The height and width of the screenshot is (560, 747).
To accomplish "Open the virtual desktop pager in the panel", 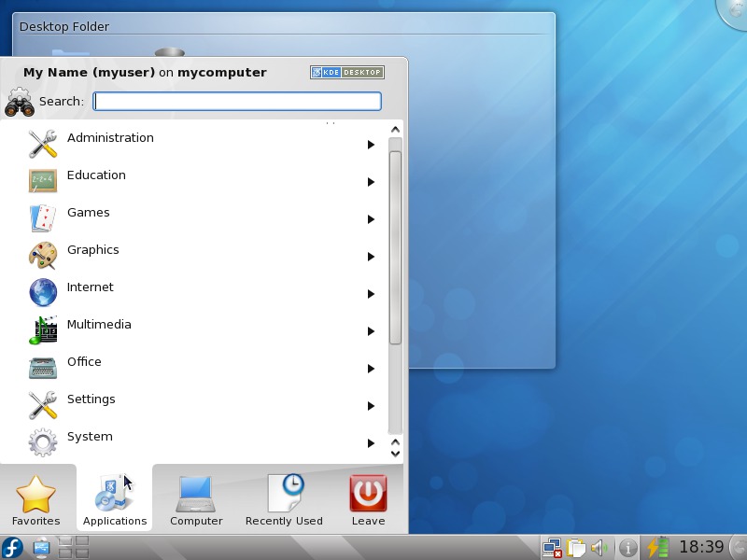I will [74, 547].
